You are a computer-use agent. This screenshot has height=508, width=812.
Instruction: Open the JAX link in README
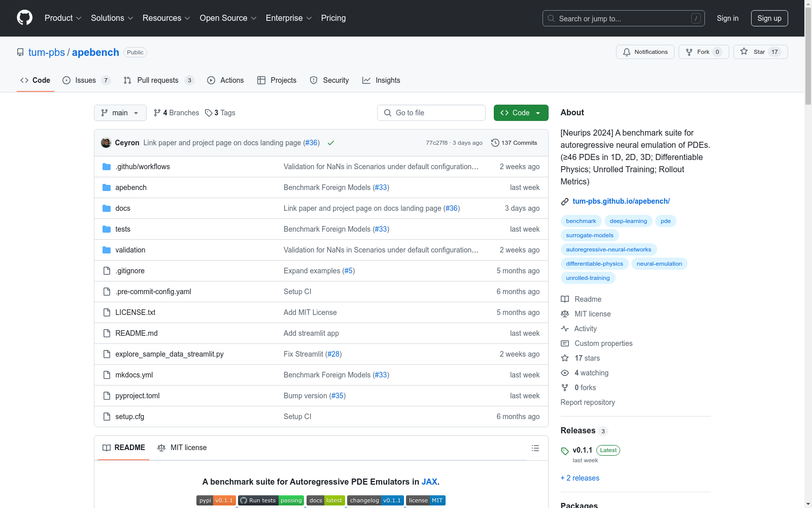(x=429, y=482)
